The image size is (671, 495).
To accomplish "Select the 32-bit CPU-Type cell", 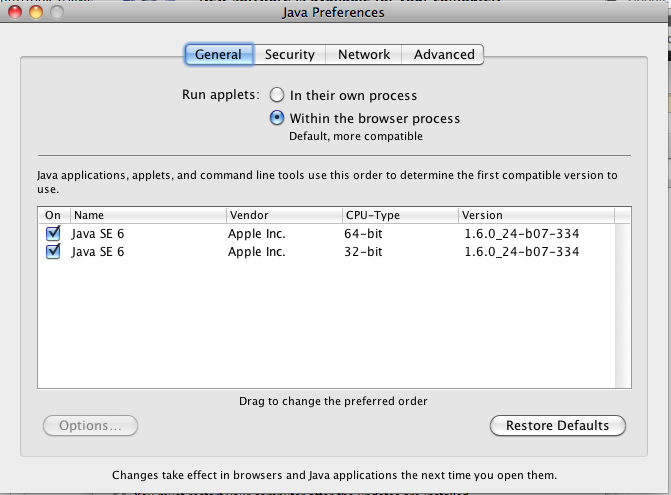I will coord(363,252).
